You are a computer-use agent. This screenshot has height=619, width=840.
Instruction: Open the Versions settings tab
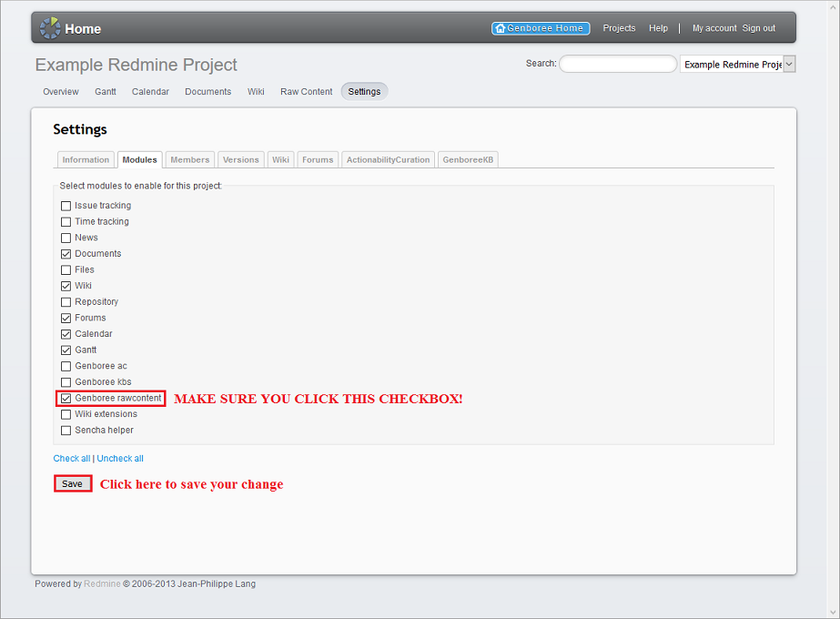point(240,160)
